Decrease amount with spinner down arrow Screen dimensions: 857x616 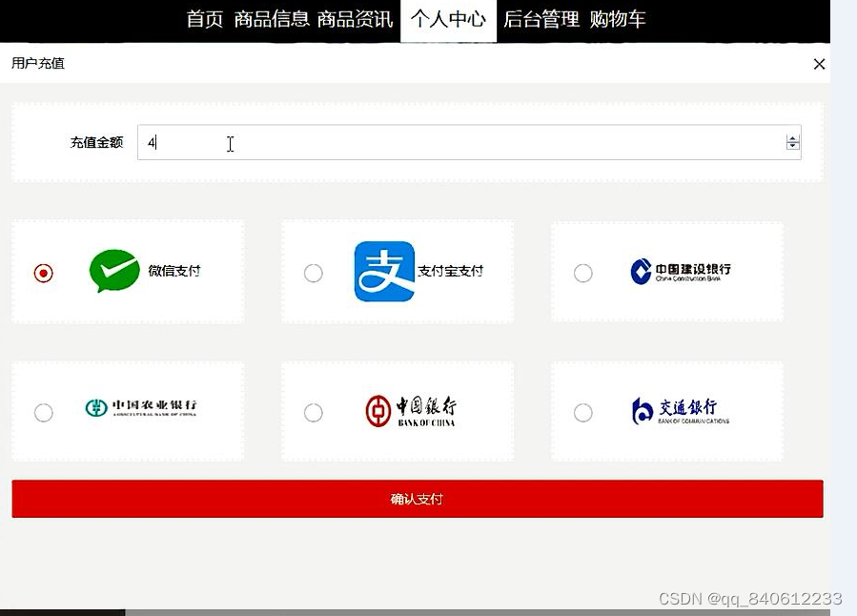click(x=792, y=146)
